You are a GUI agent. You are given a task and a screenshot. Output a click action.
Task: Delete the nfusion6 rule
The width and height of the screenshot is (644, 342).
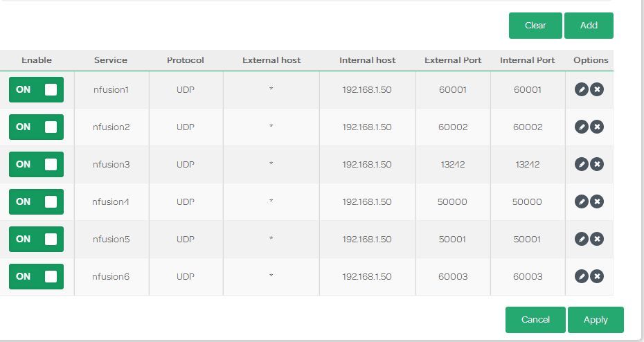pos(596,276)
